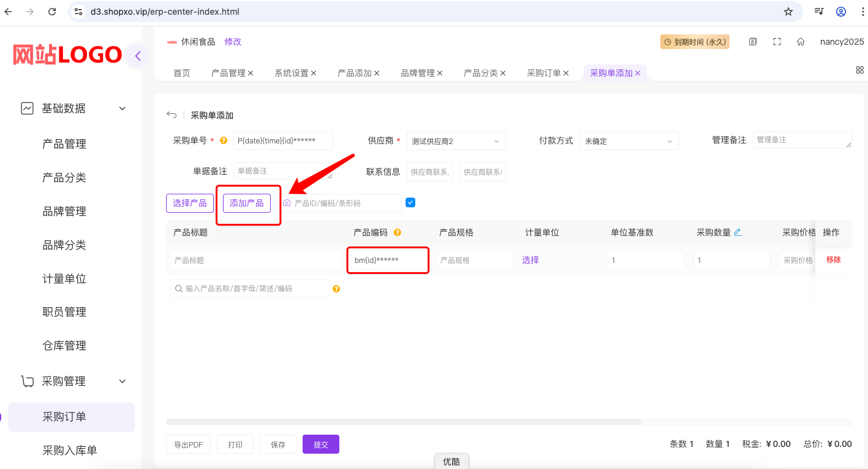Click the 保存 button
Image resolution: width=868 pixels, height=469 pixels.
(x=278, y=444)
